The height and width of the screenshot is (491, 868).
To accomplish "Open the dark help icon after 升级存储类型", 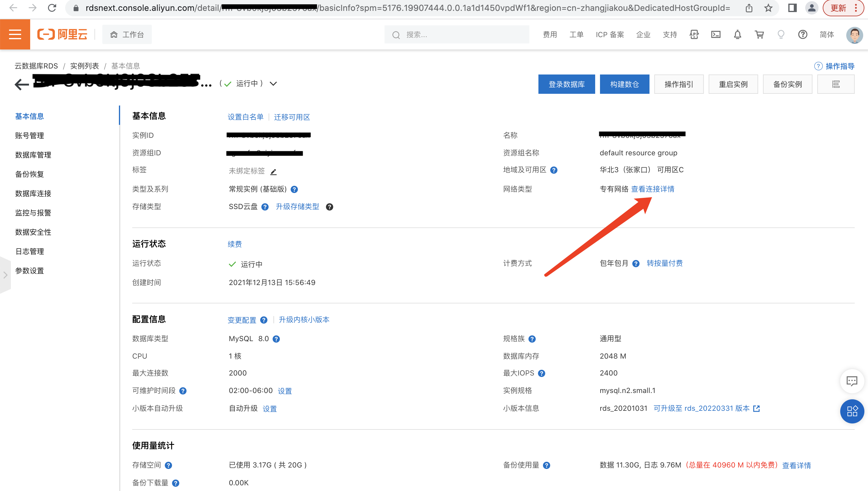I will (329, 207).
